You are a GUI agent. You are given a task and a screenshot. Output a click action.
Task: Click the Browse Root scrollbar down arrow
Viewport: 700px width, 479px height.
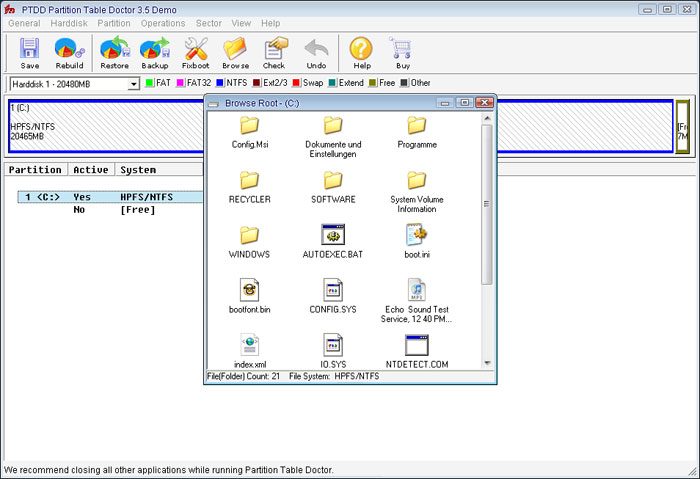pos(487,363)
